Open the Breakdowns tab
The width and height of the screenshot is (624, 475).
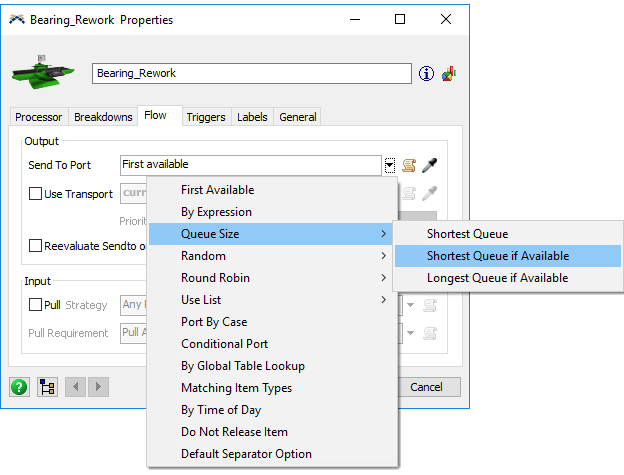tap(103, 117)
